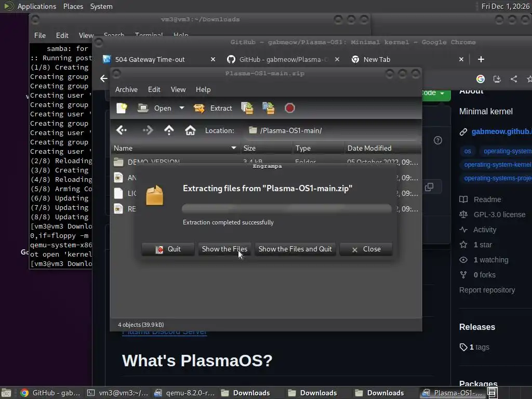Screen dimensions: 532x399
Task: Sort by the Name column header
Action: point(175,148)
